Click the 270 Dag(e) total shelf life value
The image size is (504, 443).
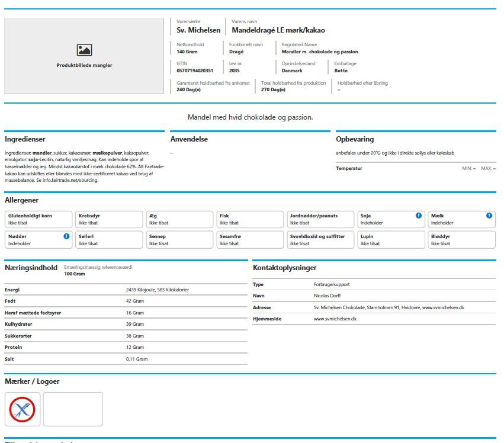[273, 89]
